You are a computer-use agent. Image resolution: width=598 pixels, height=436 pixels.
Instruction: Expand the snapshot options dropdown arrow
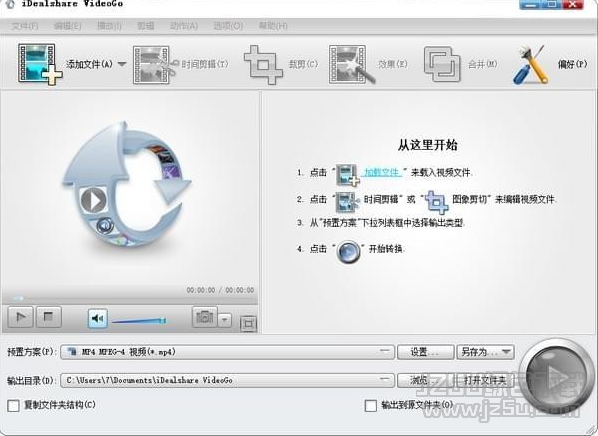[225, 320]
